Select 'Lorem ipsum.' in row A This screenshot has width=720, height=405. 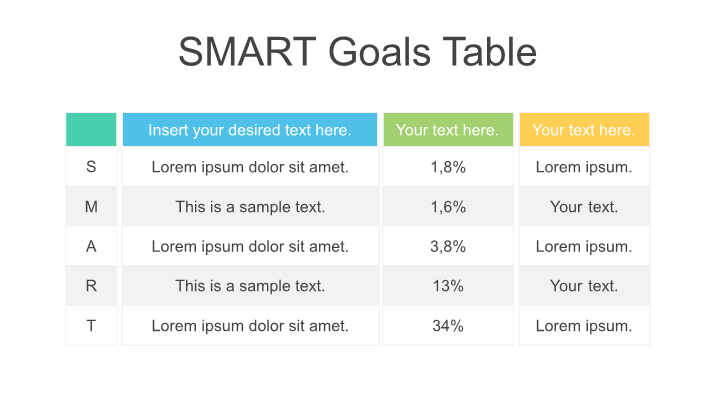[584, 246]
